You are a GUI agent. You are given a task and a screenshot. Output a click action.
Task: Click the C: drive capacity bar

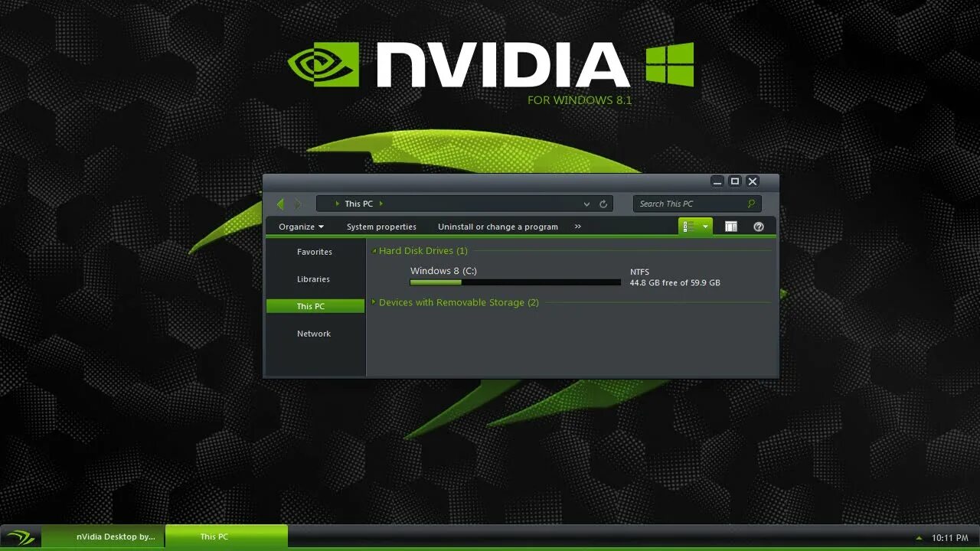pos(515,282)
